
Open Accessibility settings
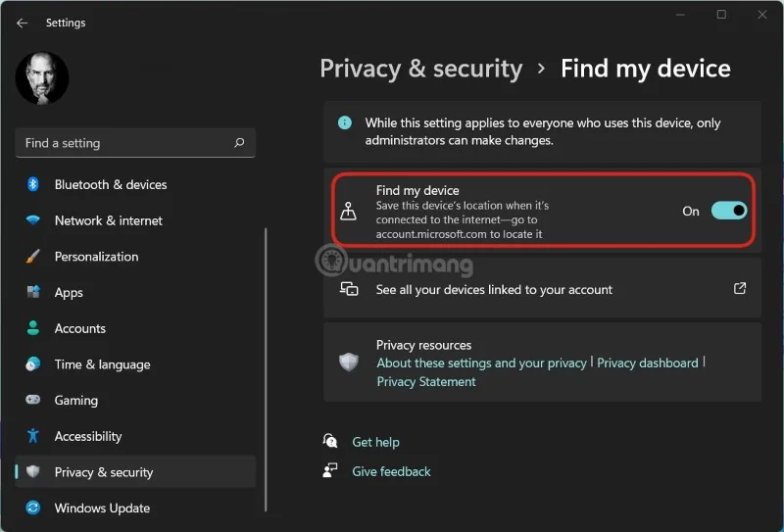click(x=88, y=437)
